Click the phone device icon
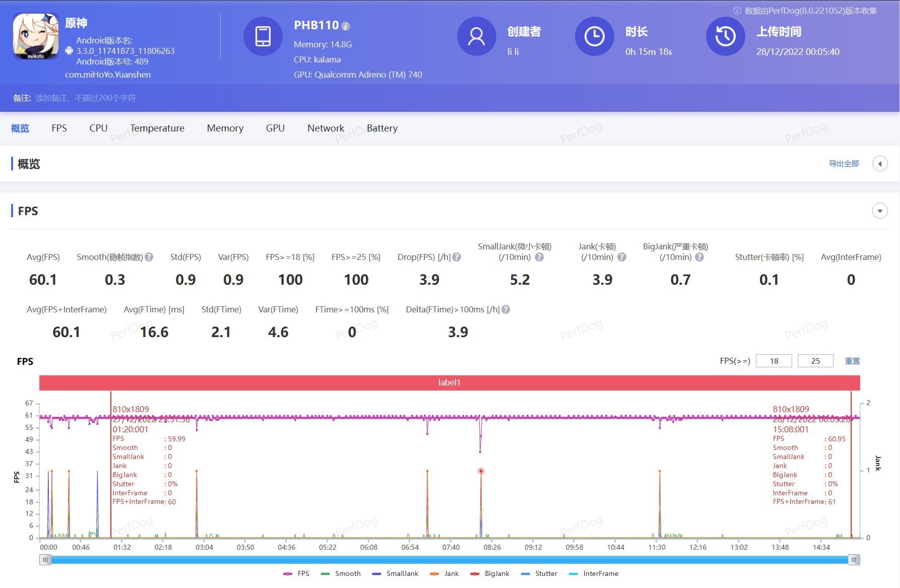 pos(263,36)
